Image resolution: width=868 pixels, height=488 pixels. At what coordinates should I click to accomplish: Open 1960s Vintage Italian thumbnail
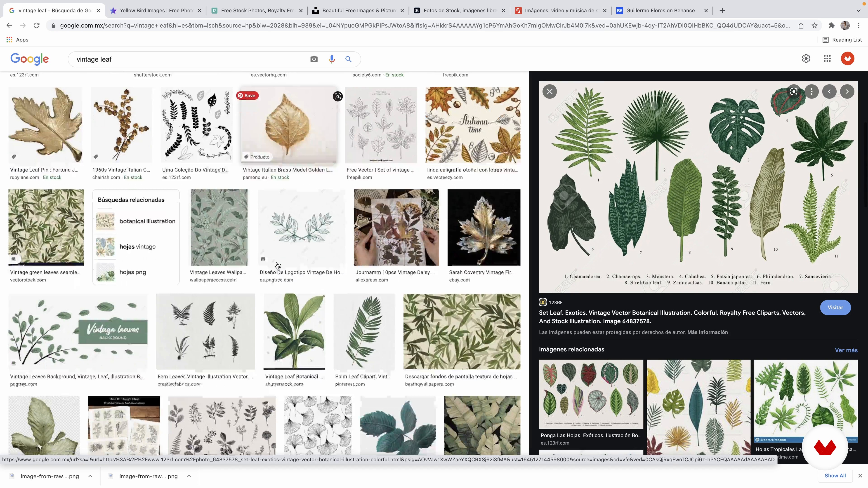(121, 125)
